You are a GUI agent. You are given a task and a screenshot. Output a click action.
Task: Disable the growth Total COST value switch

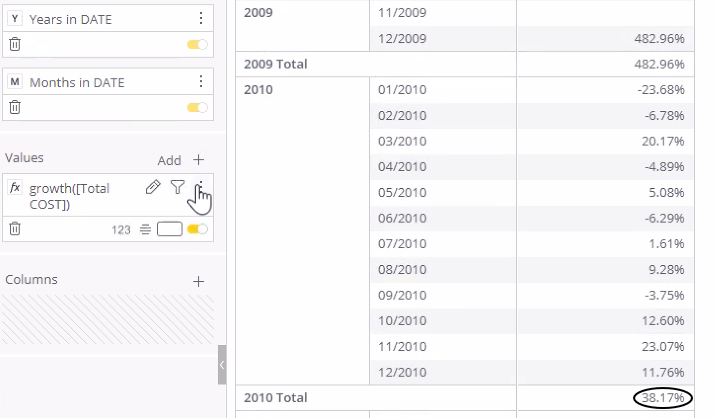click(x=197, y=229)
